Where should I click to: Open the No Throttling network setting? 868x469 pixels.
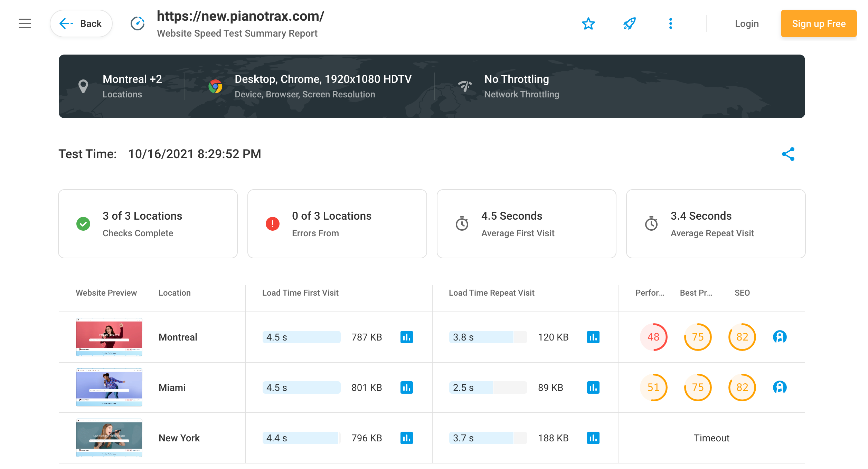pos(521,86)
